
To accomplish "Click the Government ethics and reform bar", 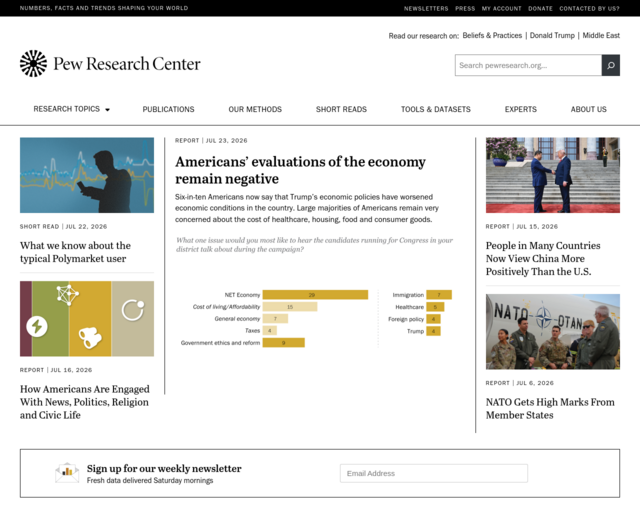I will point(283,343).
